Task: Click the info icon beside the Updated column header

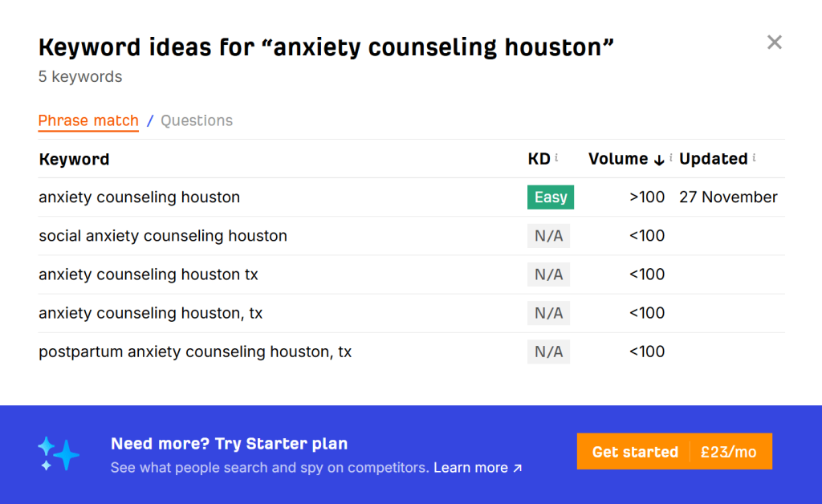Action: point(753,158)
